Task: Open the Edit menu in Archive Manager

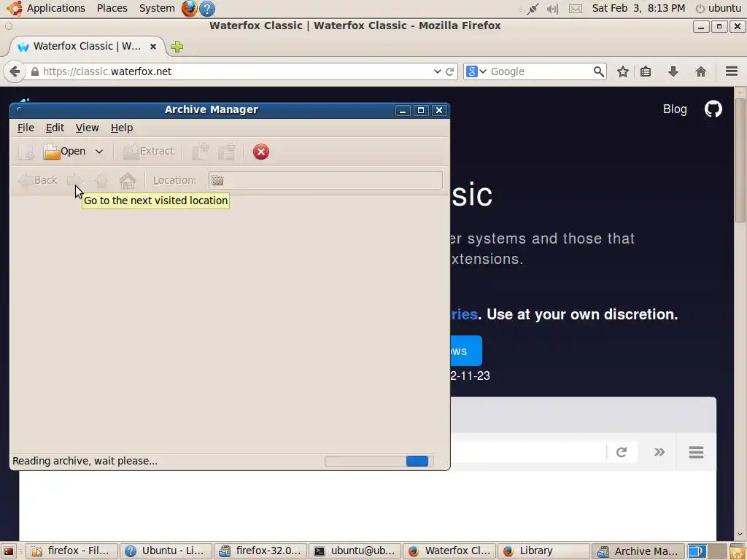Action: coord(55,128)
